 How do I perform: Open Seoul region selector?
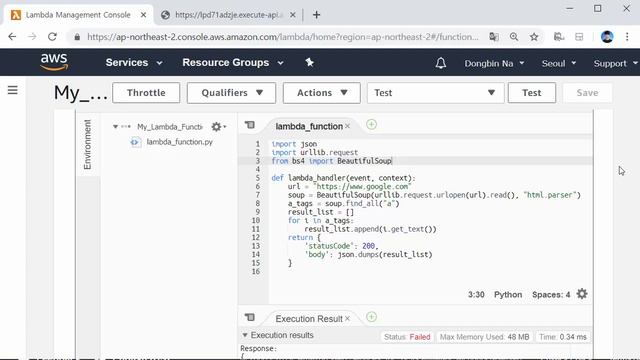tap(559, 63)
